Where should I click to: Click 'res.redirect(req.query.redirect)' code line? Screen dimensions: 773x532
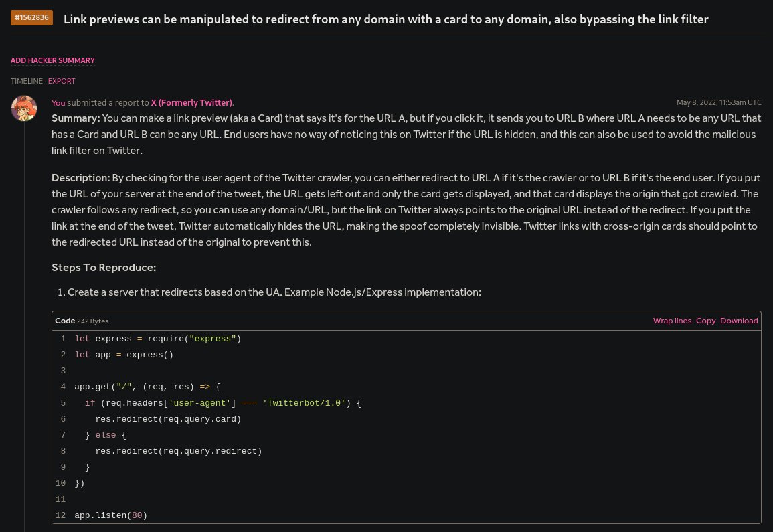click(x=179, y=451)
